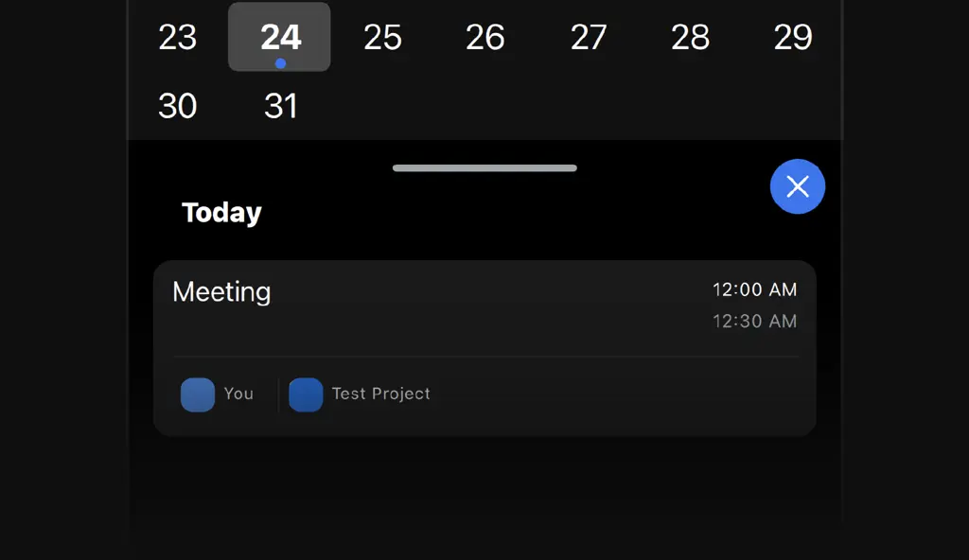Pick date 26 on the calendar
Image resolution: width=969 pixels, height=560 pixels.
point(485,37)
